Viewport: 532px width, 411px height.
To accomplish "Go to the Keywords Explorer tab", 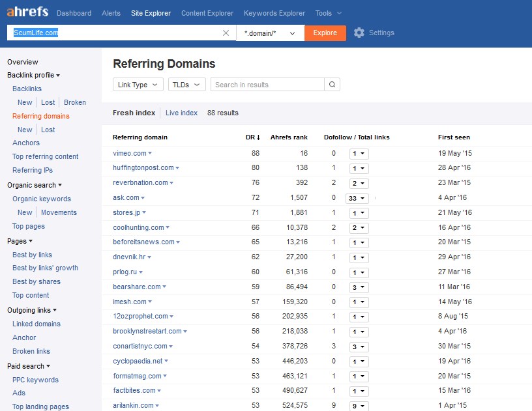I will (274, 13).
